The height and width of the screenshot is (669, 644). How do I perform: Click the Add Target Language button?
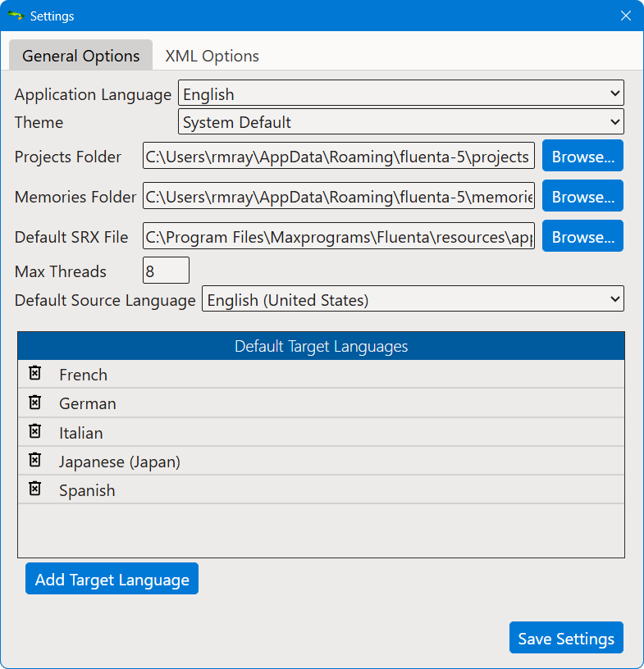(x=112, y=579)
